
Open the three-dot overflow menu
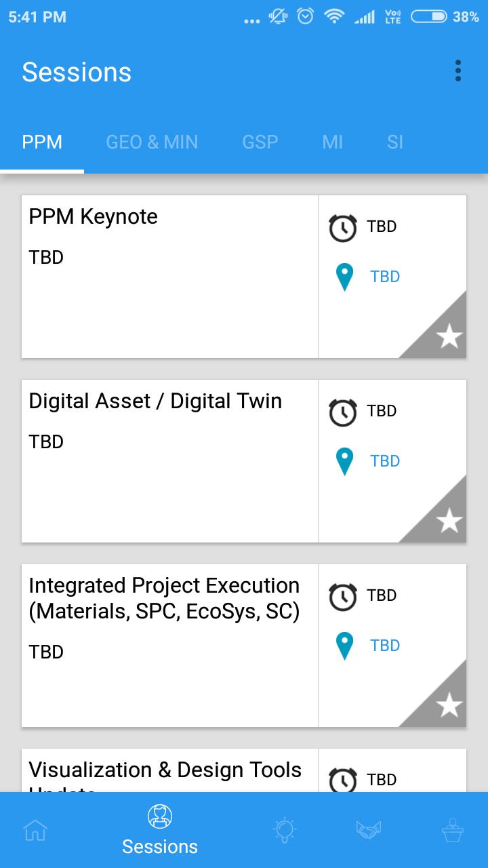click(458, 71)
